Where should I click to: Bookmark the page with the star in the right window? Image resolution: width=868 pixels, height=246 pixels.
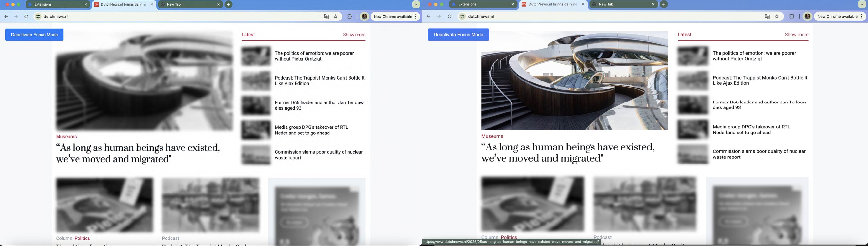click(777, 16)
